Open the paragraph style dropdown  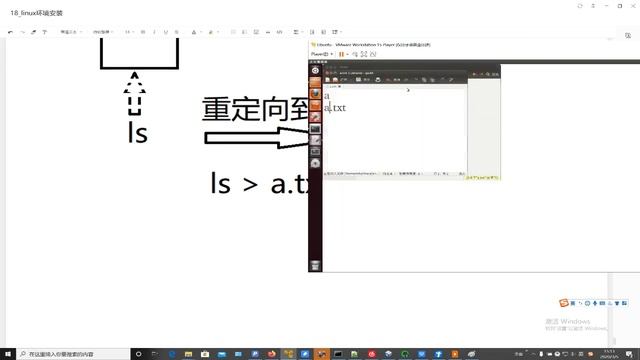(x=71, y=32)
